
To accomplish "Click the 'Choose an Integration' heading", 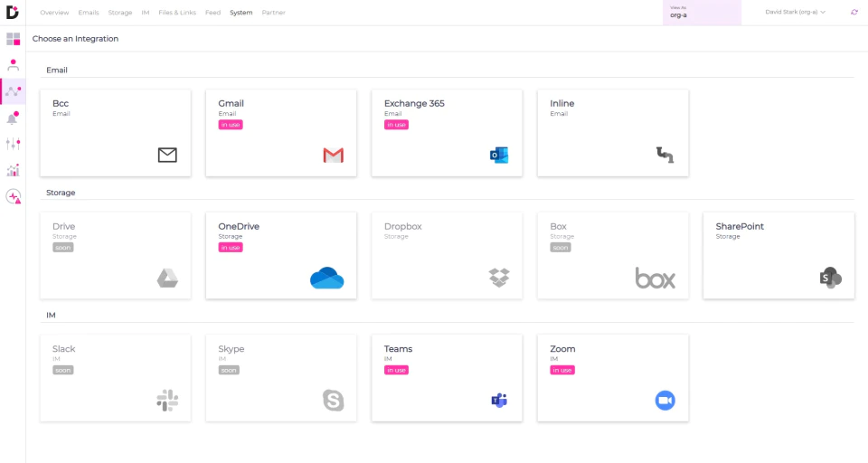I will 75,39.
